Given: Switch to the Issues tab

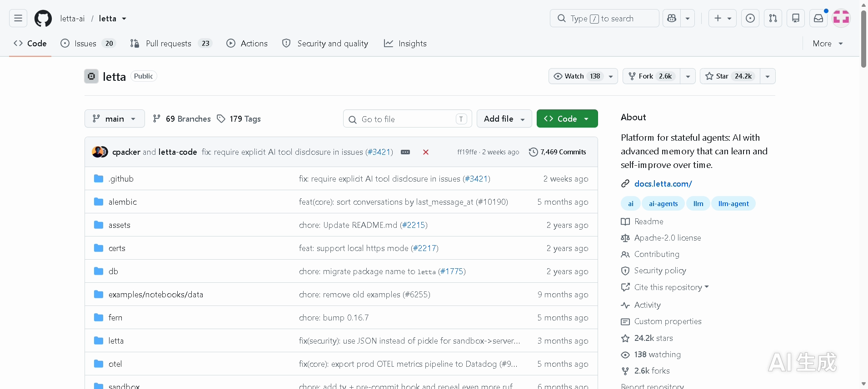Looking at the screenshot, I should pyautogui.click(x=88, y=44).
